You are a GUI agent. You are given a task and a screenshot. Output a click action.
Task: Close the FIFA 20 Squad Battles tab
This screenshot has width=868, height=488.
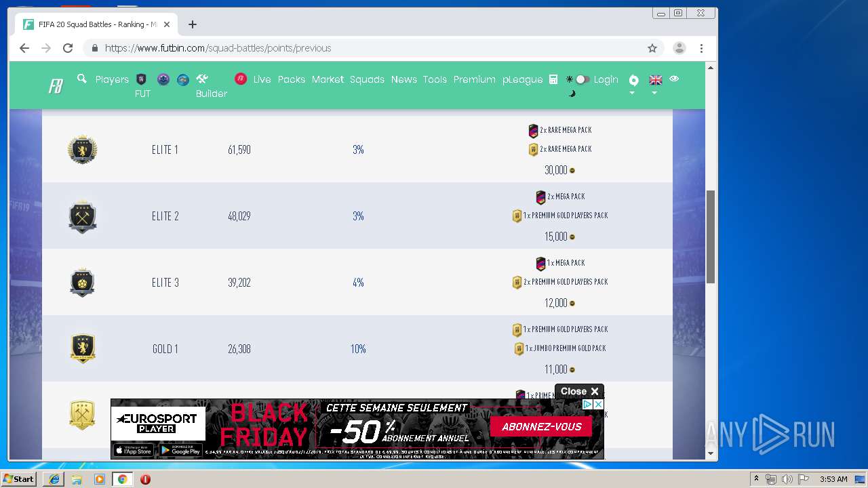click(x=167, y=24)
